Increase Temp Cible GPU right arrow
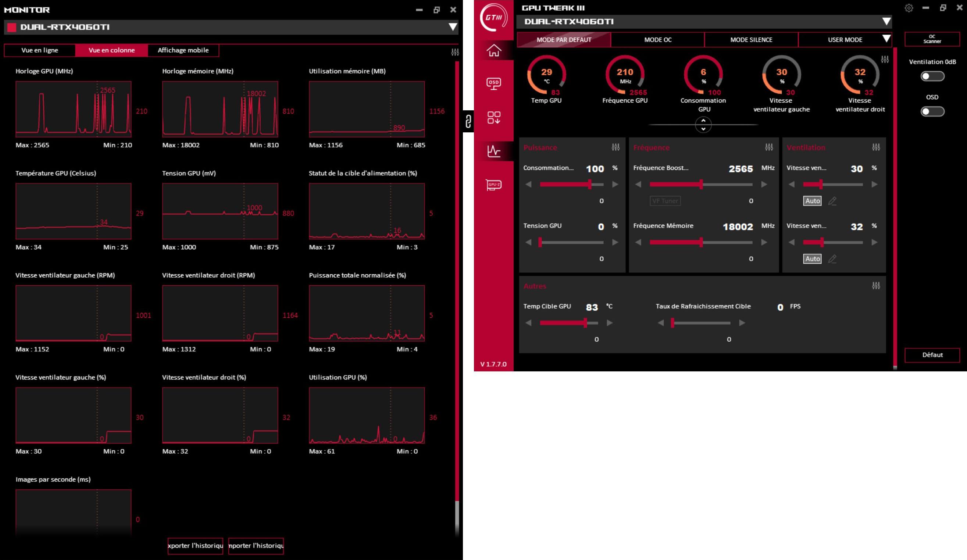This screenshot has width=967, height=560. [610, 323]
